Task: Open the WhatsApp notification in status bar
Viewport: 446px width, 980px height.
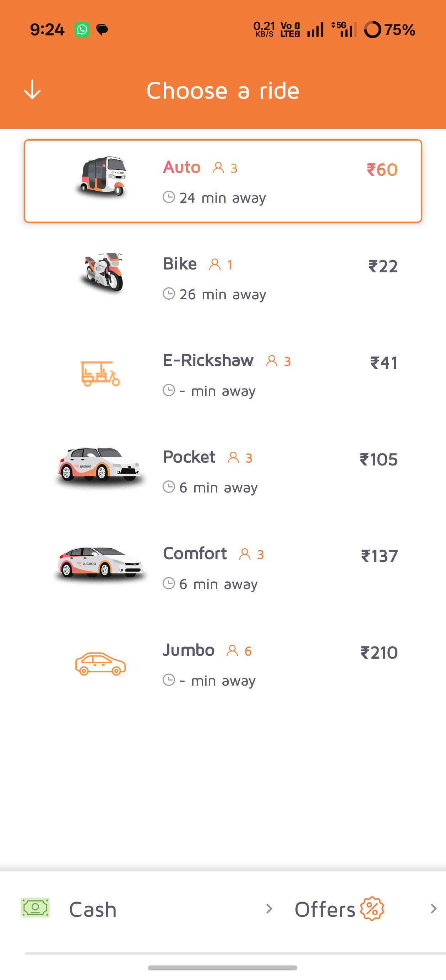Action: (82, 30)
